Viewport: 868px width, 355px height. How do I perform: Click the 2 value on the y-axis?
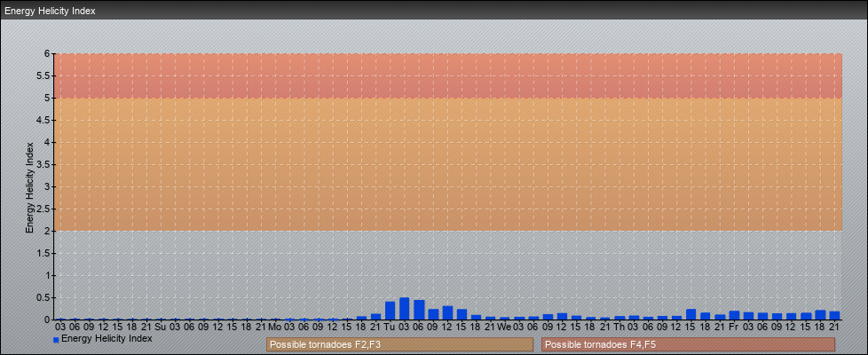point(46,231)
